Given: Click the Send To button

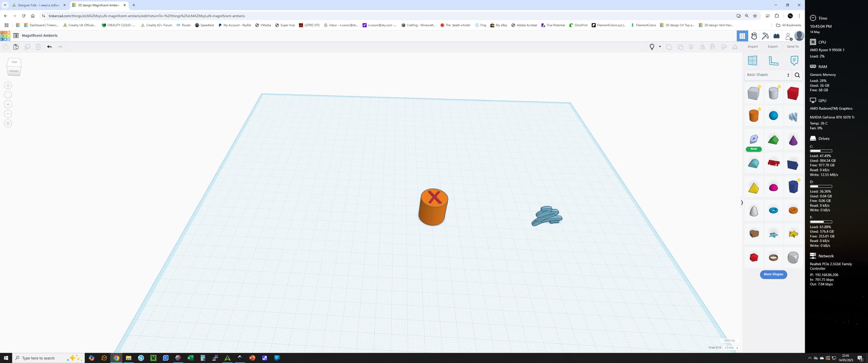Looking at the screenshot, I should click(x=793, y=47).
